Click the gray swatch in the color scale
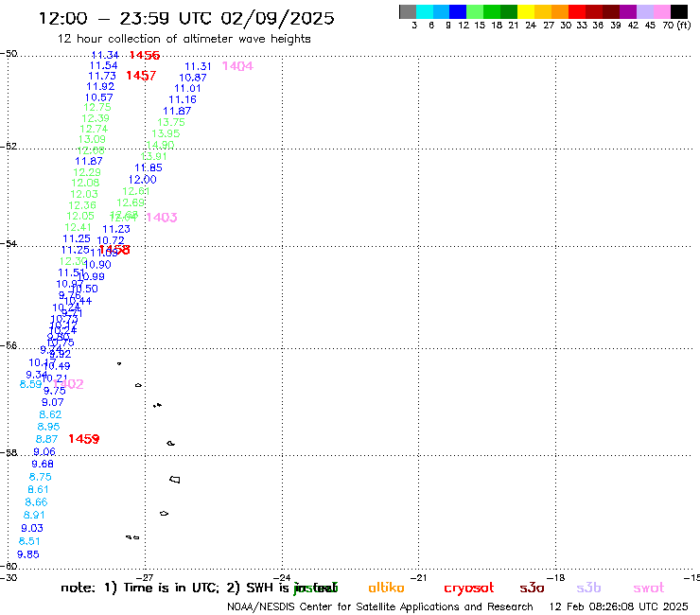This screenshot has width=700, height=615. (x=408, y=11)
